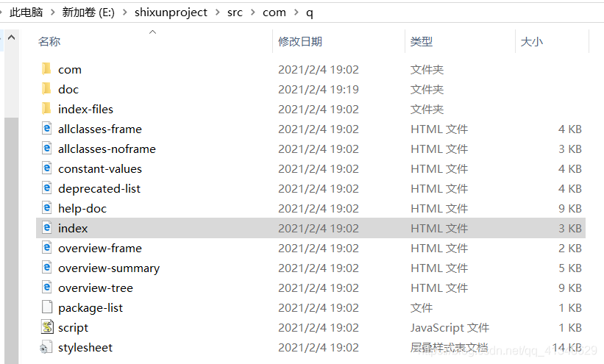Select the overview-tree file name

tap(96, 288)
